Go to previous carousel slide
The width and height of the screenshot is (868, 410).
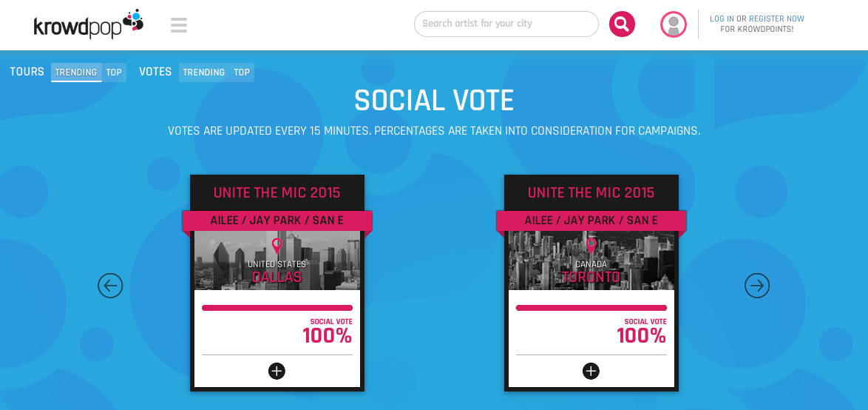pyautogui.click(x=110, y=286)
